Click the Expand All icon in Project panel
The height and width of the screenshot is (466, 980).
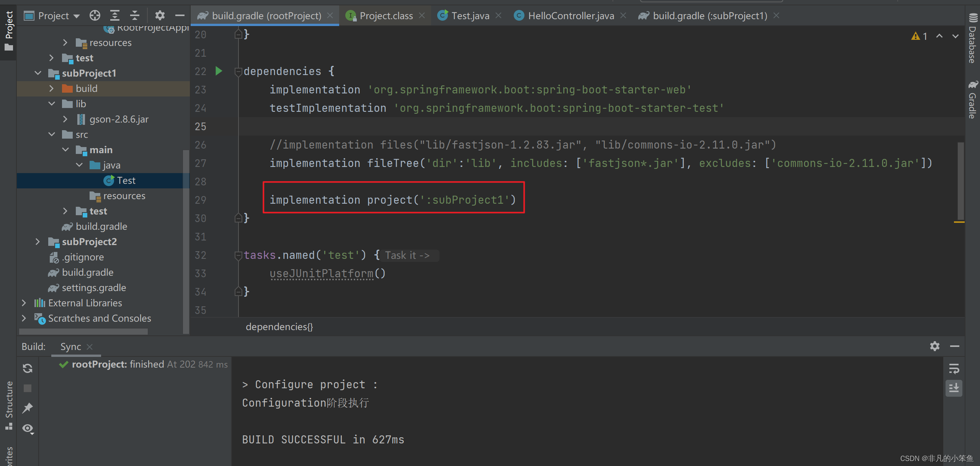[115, 16]
